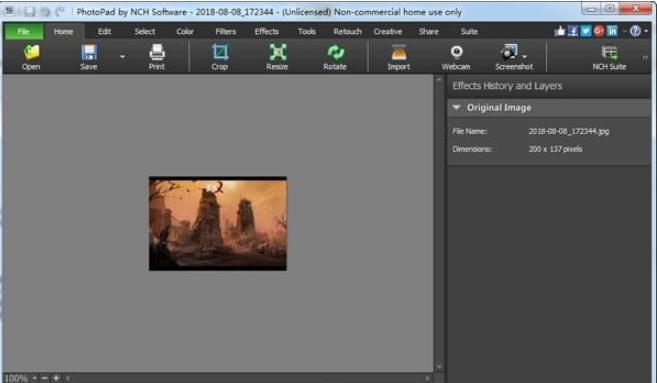Screen dimensions: 657x383
Task: Expand the Save options dropdown arrow
Action: point(122,56)
